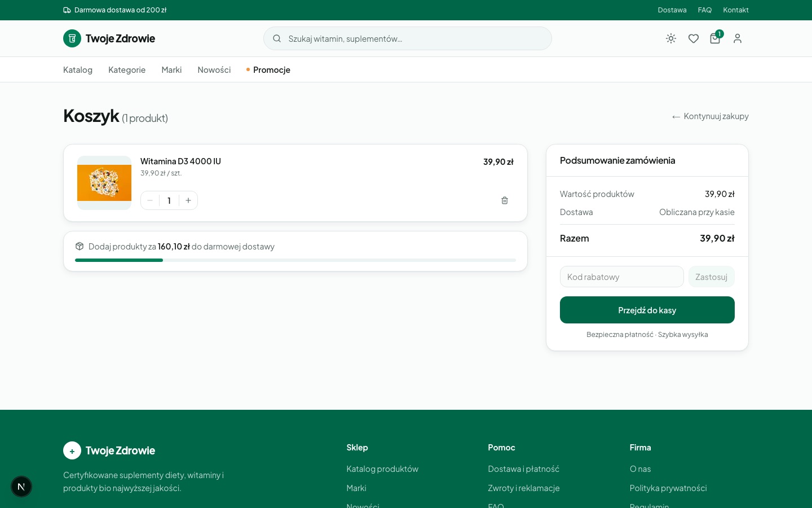812x508 pixels.
Task: Focus the product search field
Action: [x=408, y=38]
